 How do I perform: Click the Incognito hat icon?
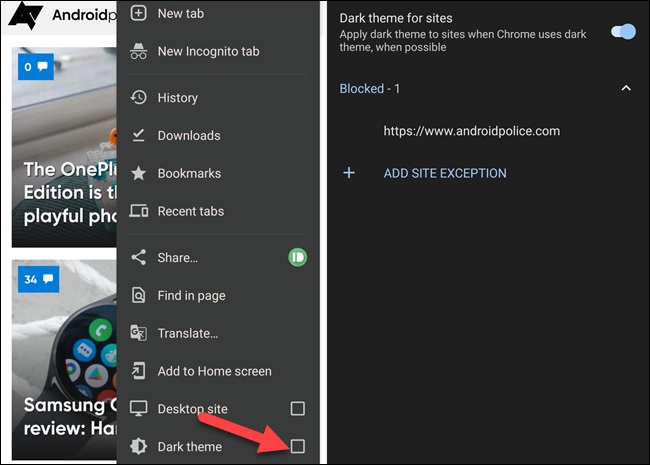click(x=139, y=52)
